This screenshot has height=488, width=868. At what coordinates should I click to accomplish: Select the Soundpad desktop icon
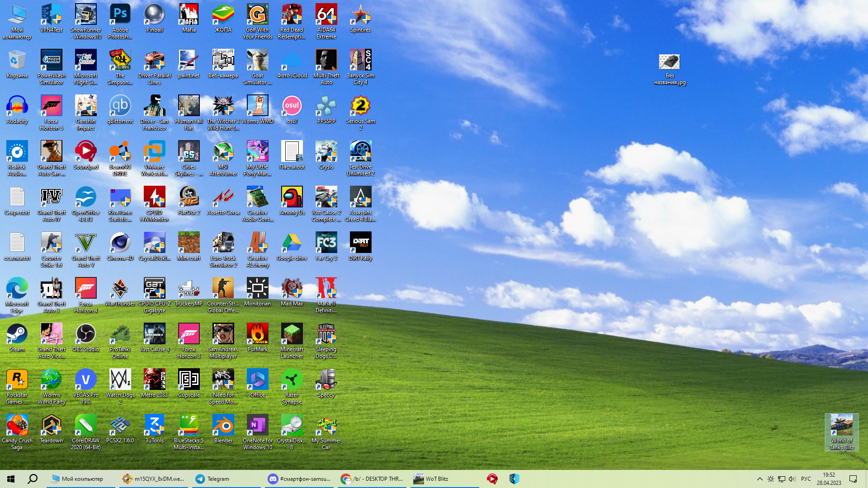coord(86,155)
